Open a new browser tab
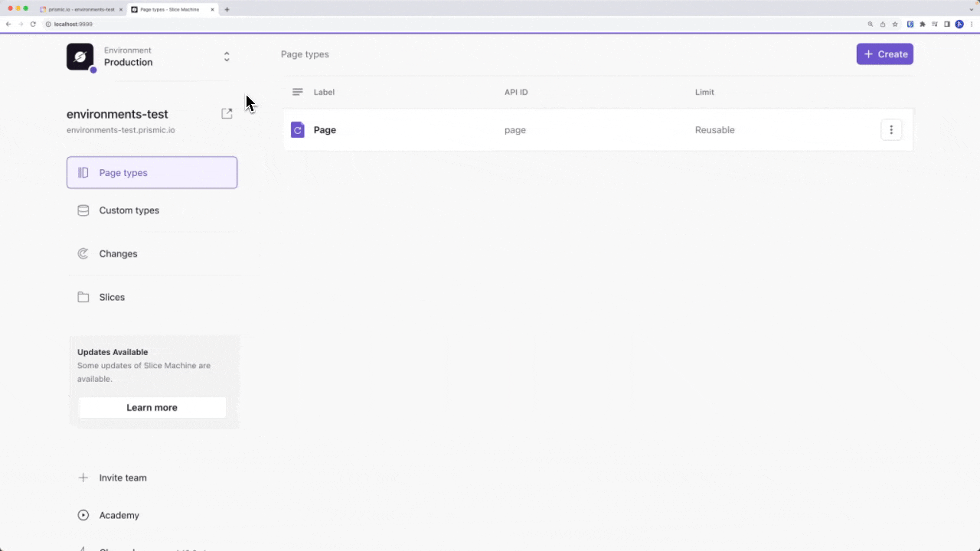Screen dimensions: 980x551 [227, 9]
